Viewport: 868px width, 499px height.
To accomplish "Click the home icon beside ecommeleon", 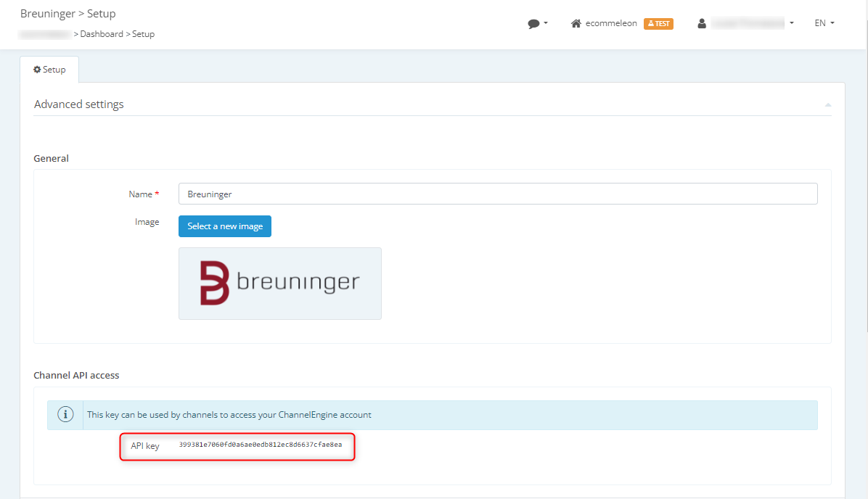I will [x=576, y=23].
